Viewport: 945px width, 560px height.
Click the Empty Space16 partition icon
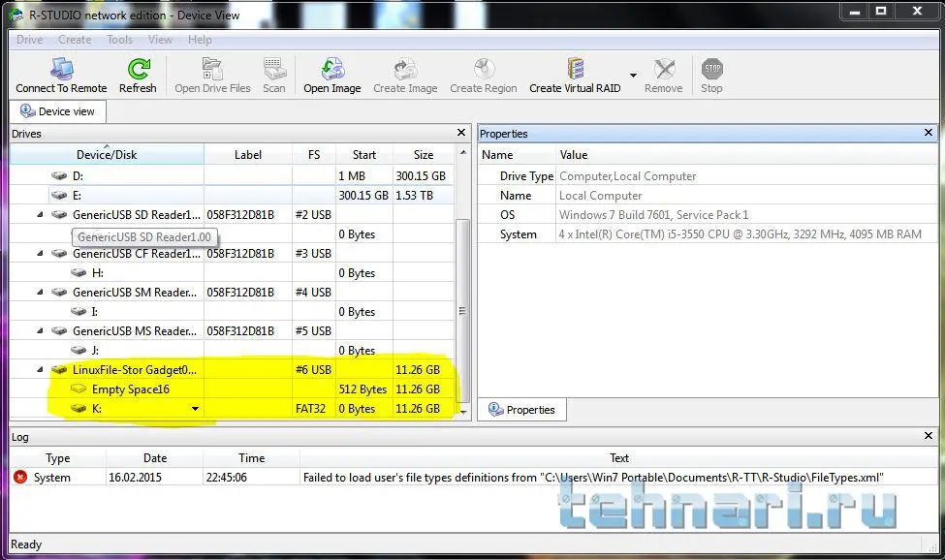79,389
